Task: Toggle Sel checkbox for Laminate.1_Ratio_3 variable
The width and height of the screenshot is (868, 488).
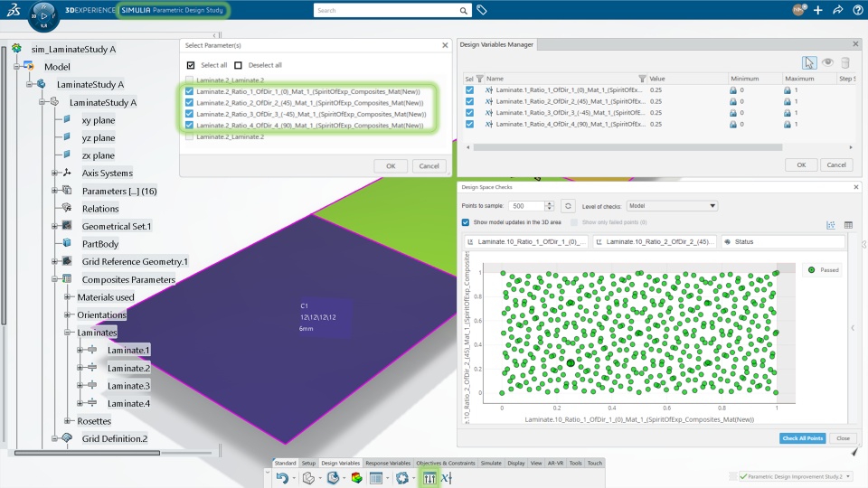Action: coord(469,112)
